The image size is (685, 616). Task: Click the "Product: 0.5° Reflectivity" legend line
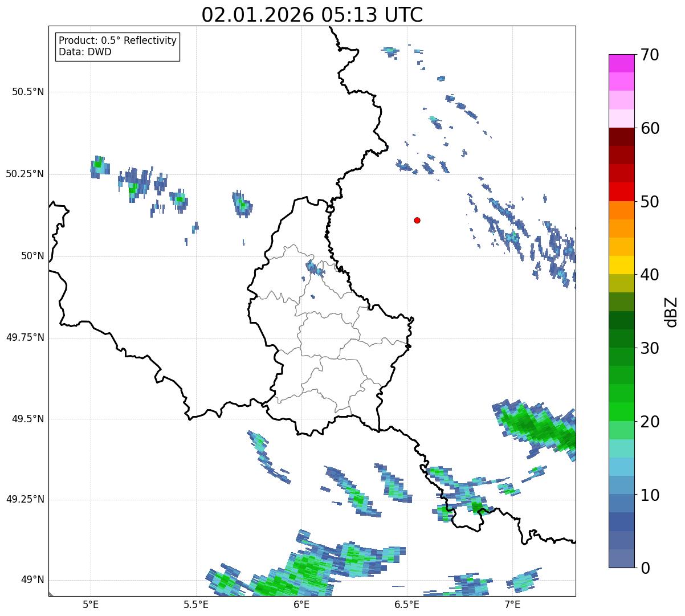pyautogui.click(x=117, y=41)
